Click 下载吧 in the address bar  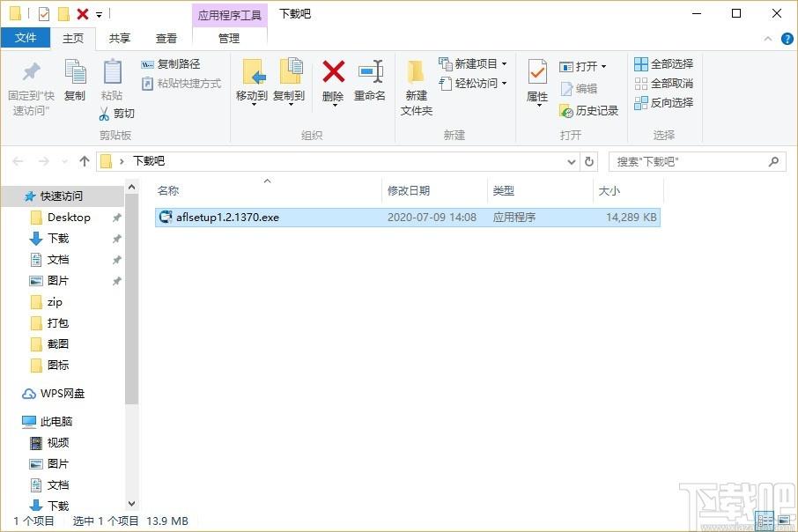[149, 161]
